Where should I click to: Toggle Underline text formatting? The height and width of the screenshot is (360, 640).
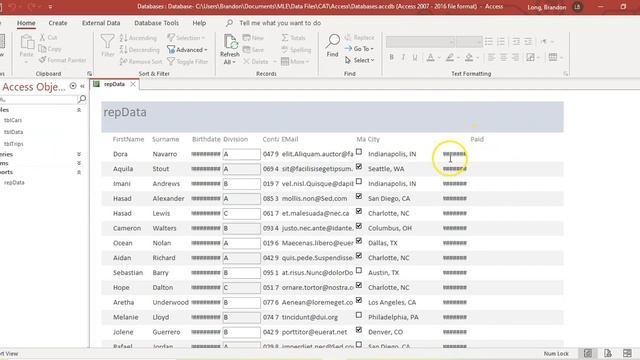pyautogui.click(x=415, y=58)
